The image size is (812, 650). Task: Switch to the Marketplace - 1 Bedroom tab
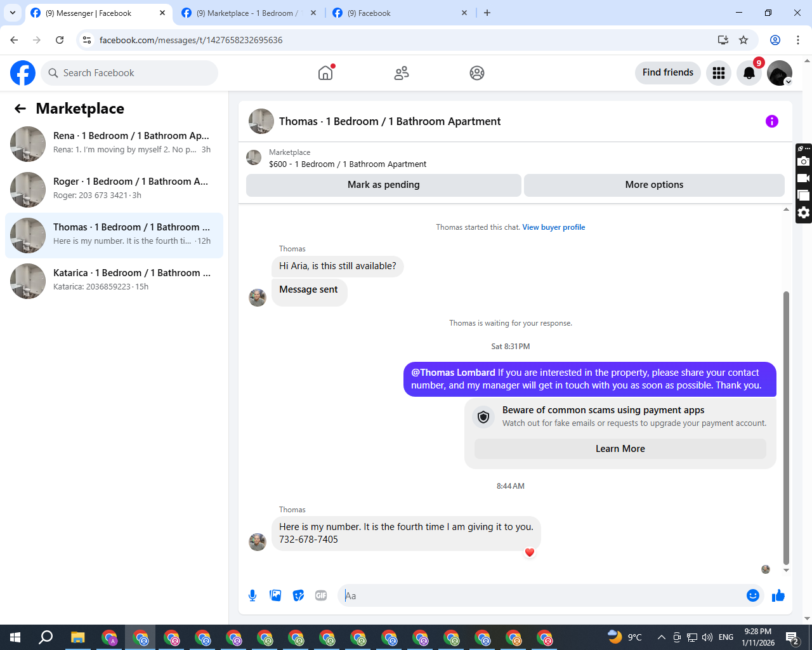coord(249,13)
